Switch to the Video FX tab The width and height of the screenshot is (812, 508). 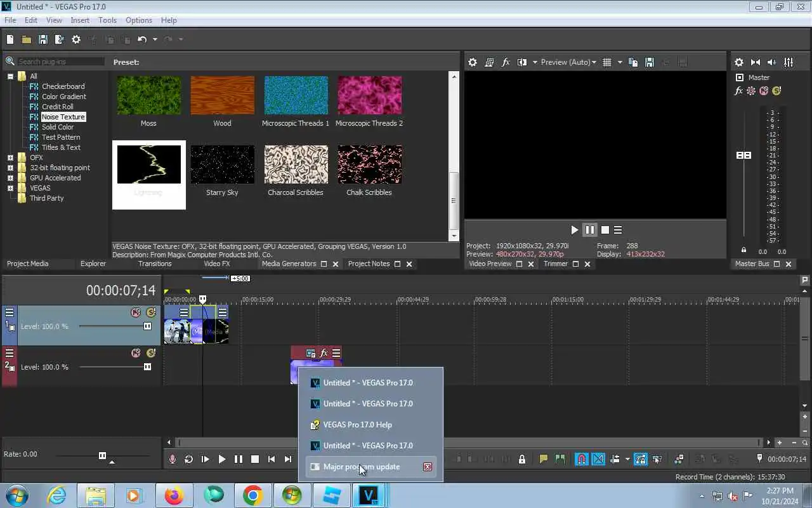tap(217, 264)
